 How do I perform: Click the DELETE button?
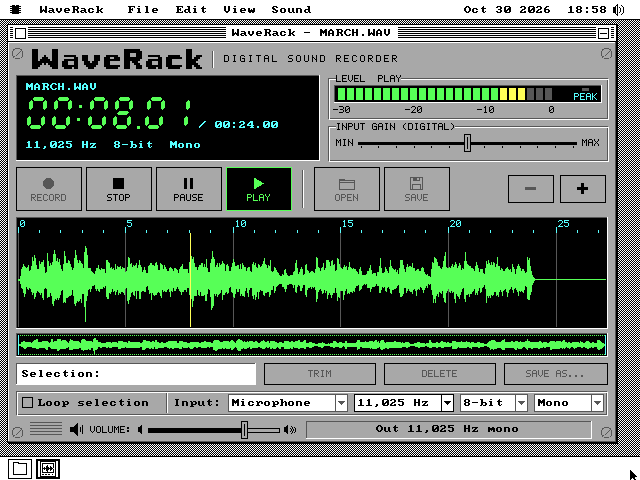pos(440,374)
